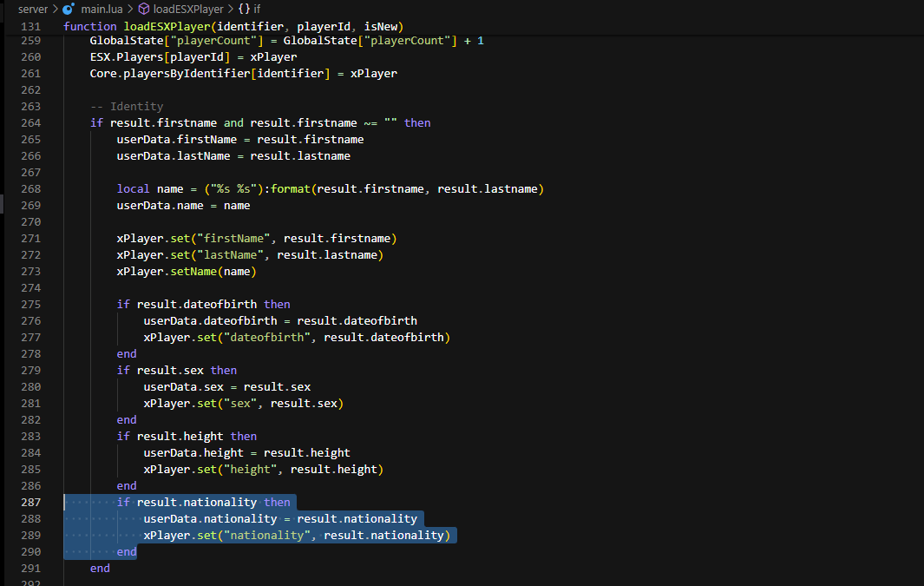924x586 pixels.
Task: Click 'isNew' parameter in the sticky function header
Action: pyautogui.click(x=381, y=27)
